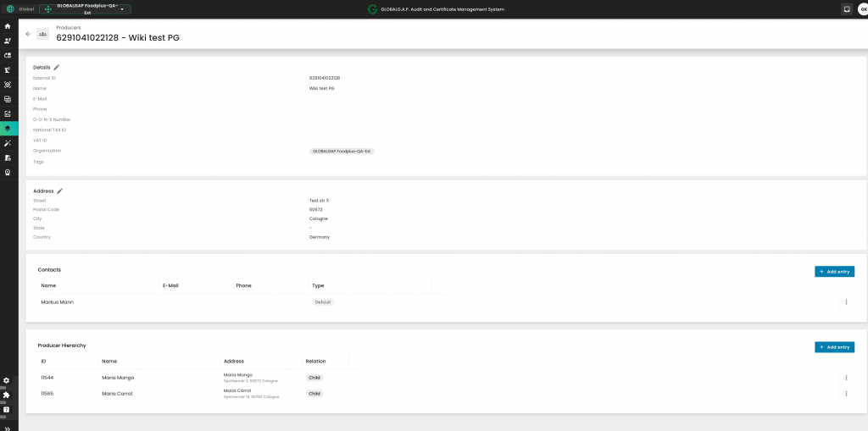
Task: Click the pencil icon next to Details
Action: click(x=57, y=67)
